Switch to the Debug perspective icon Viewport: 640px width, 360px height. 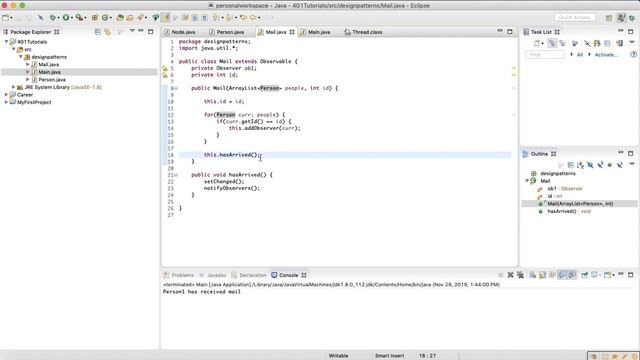click(x=632, y=18)
